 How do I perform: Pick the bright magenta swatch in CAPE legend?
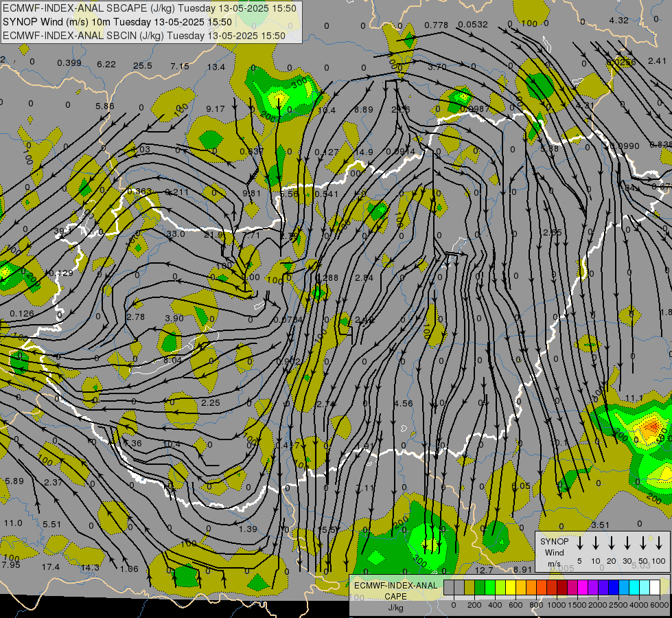tap(583, 588)
